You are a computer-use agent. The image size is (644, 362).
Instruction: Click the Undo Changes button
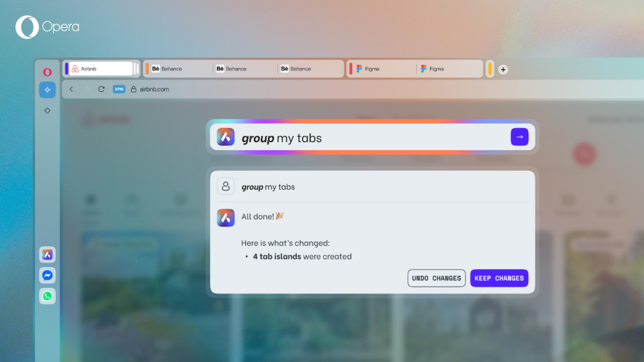tap(436, 278)
